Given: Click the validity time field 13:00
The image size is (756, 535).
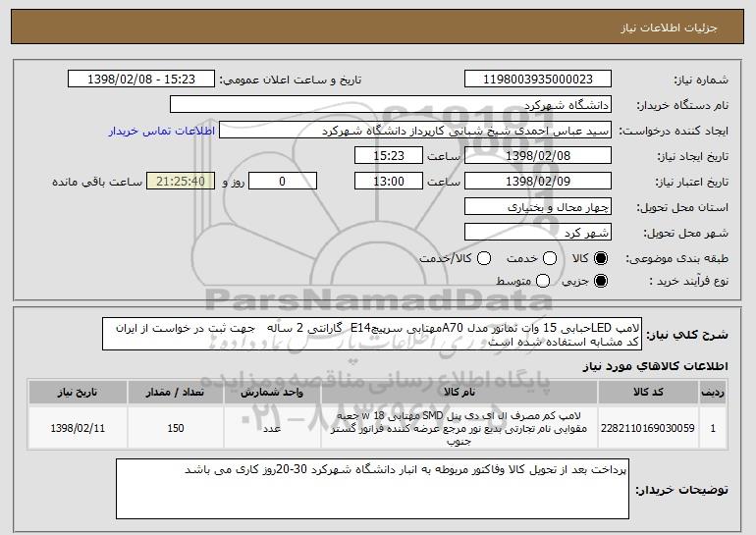Looking at the screenshot, I should [x=389, y=182].
